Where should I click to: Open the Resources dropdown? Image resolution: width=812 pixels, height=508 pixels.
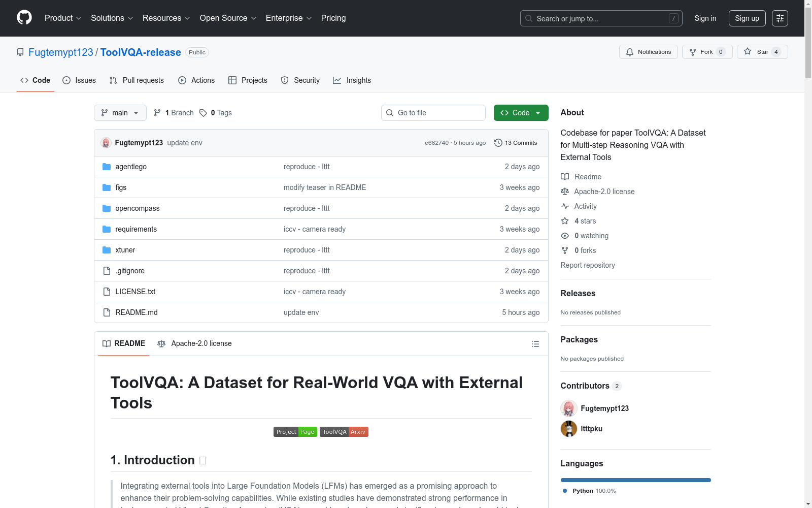pyautogui.click(x=166, y=18)
